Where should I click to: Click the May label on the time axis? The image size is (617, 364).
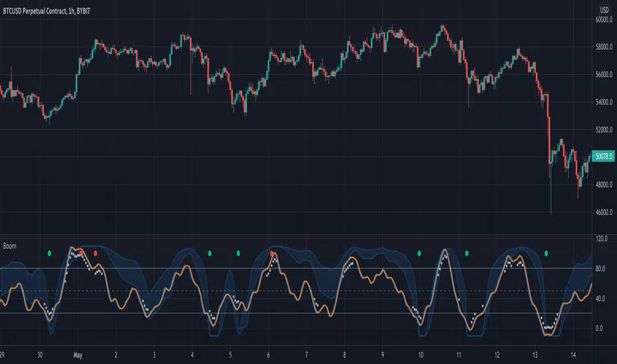tap(78, 355)
